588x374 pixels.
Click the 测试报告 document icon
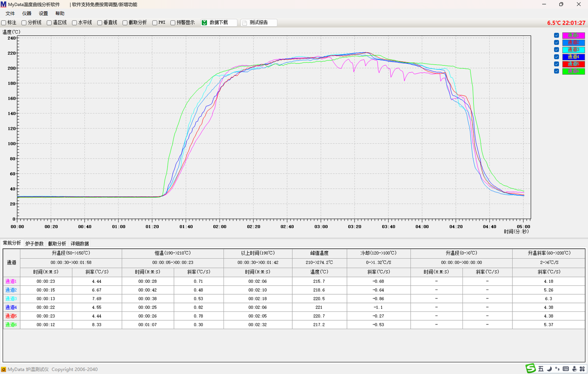coord(244,23)
